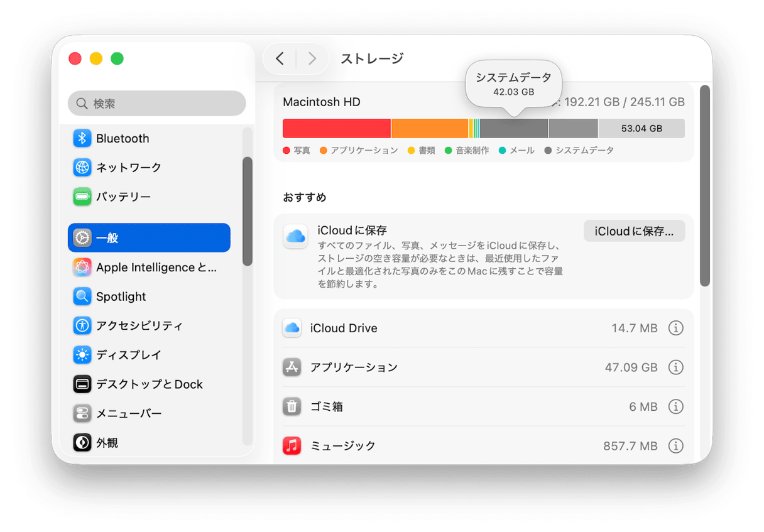Click the 14.7 MB size value

[x=635, y=328]
